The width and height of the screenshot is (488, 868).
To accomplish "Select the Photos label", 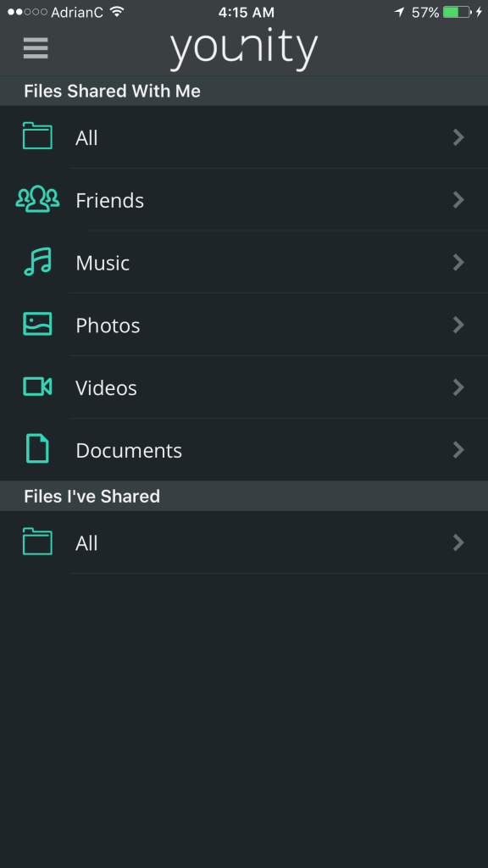I will tap(108, 325).
